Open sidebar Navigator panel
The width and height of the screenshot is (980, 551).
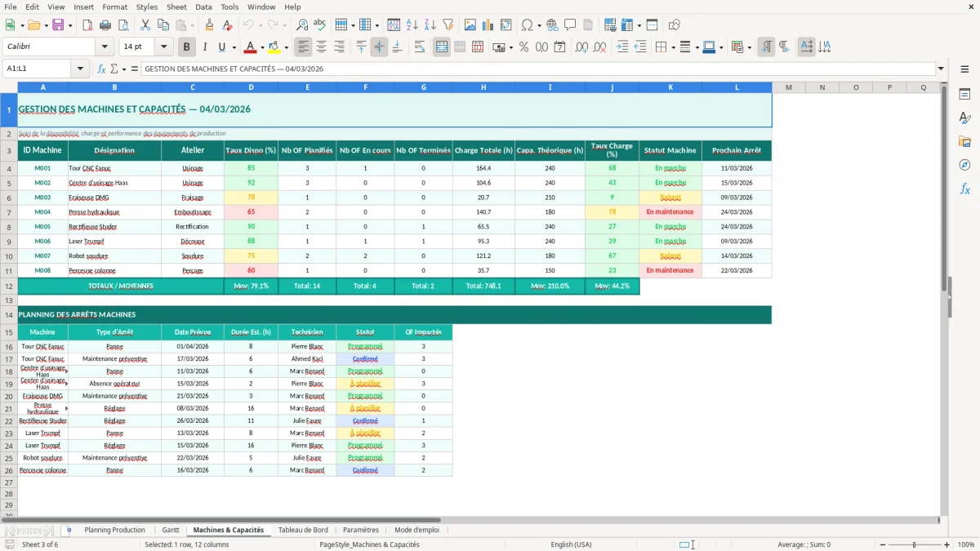964,166
